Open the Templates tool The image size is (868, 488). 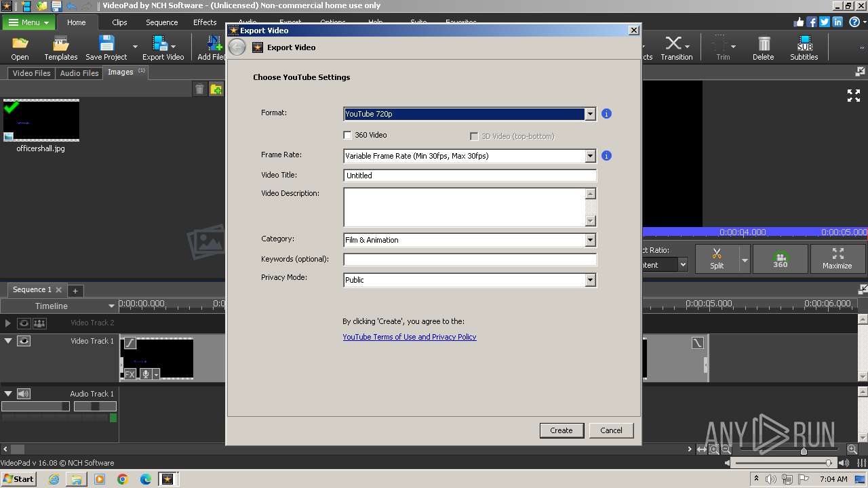point(61,49)
